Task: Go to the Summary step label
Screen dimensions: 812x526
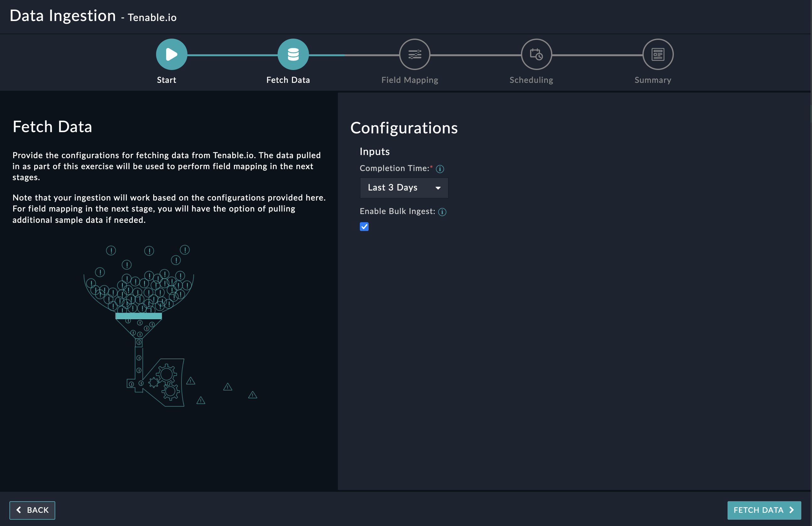Action: pos(652,80)
